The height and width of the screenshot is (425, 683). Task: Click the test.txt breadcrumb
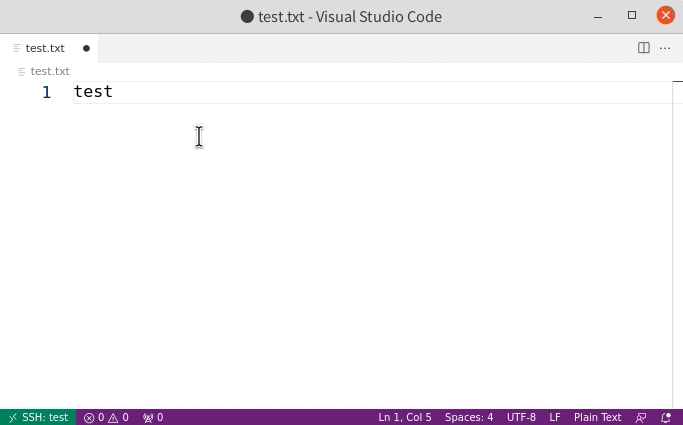50,71
